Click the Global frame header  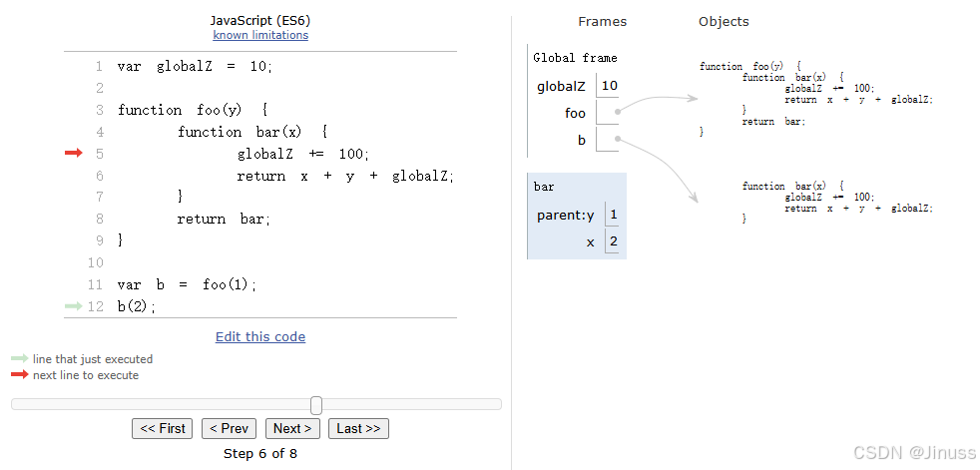click(575, 58)
